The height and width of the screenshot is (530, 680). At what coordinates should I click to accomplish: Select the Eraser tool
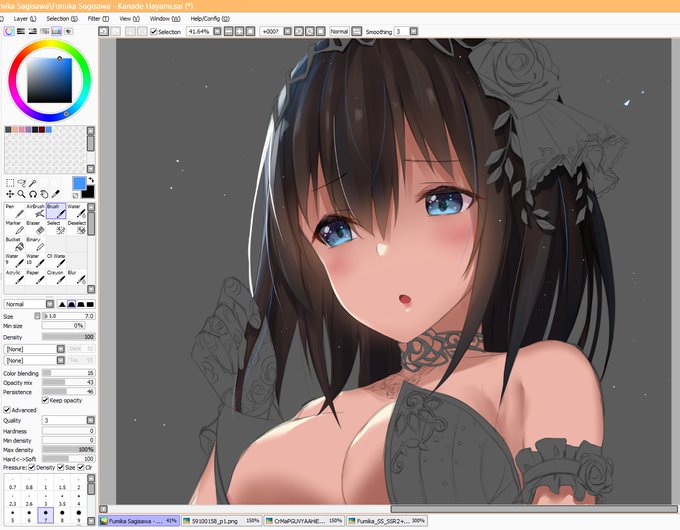click(35, 227)
